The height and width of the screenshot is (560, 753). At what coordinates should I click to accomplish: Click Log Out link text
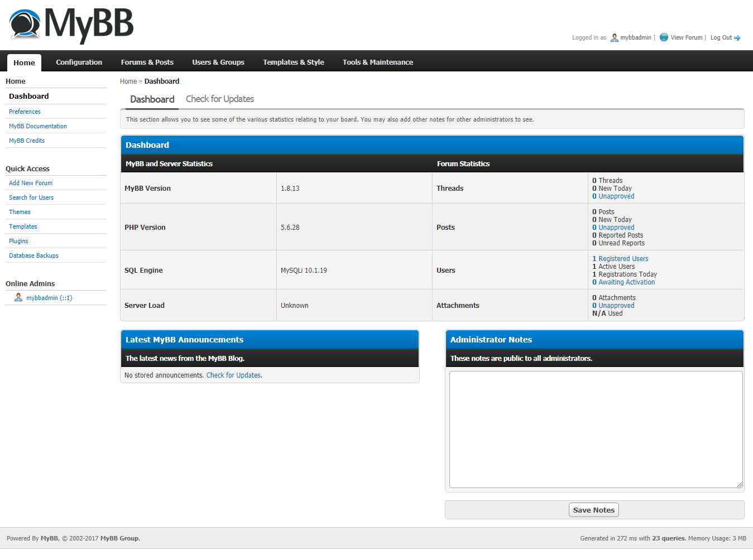(x=721, y=37)
